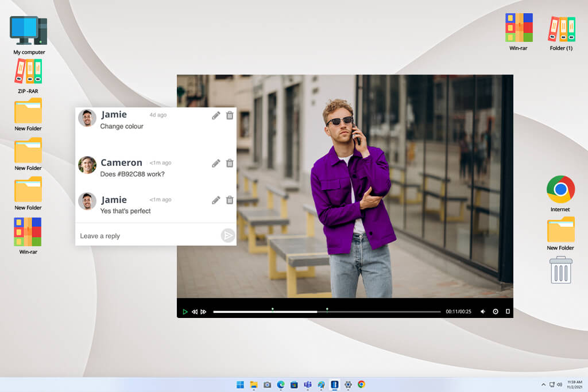Click Jamie's avatar on 'Yes that's perfect' comment
Image resolution: width=588 pixels, height=392 pixels.
coord(87,201)
